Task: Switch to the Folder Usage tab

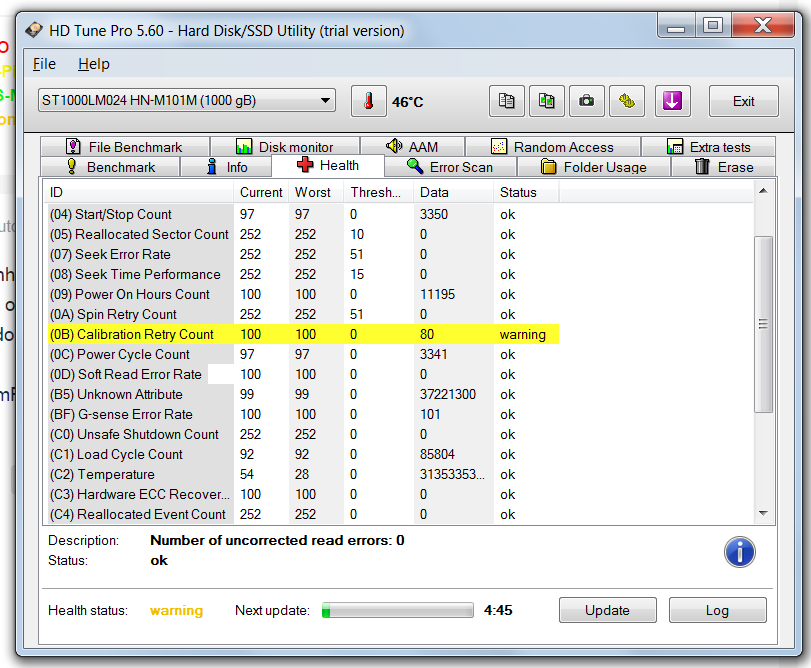Action: (x=594, y=167)
